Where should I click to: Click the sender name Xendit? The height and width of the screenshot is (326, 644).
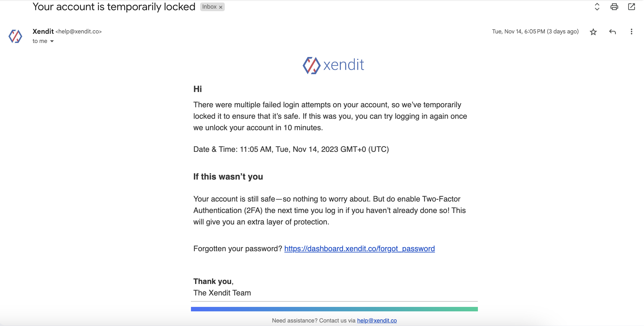(x=43, y=31)
